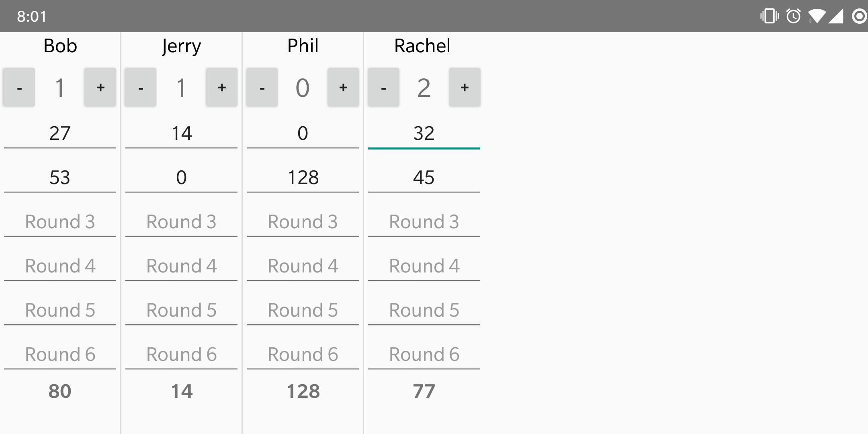Image resolution: width=868 pixels, height=434 pixels.
Task: Click Bob's empty Round 3 field
Action: click(60, 221)
